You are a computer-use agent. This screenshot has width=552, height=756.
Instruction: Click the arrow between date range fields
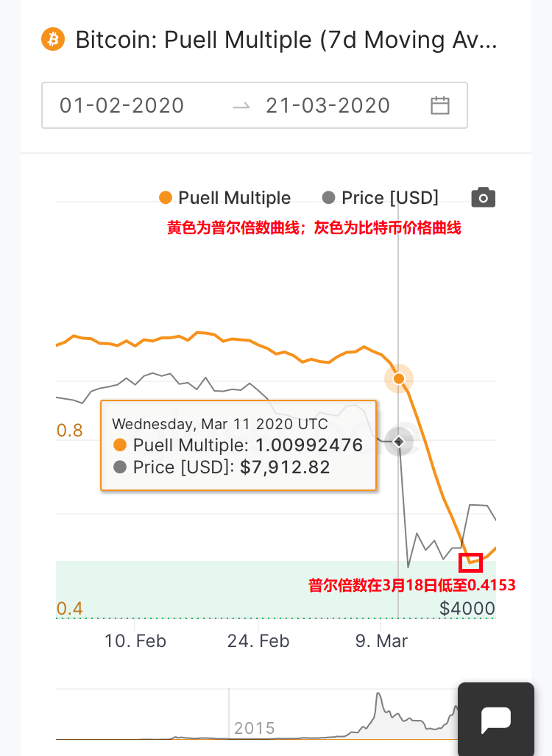point(241,106)
